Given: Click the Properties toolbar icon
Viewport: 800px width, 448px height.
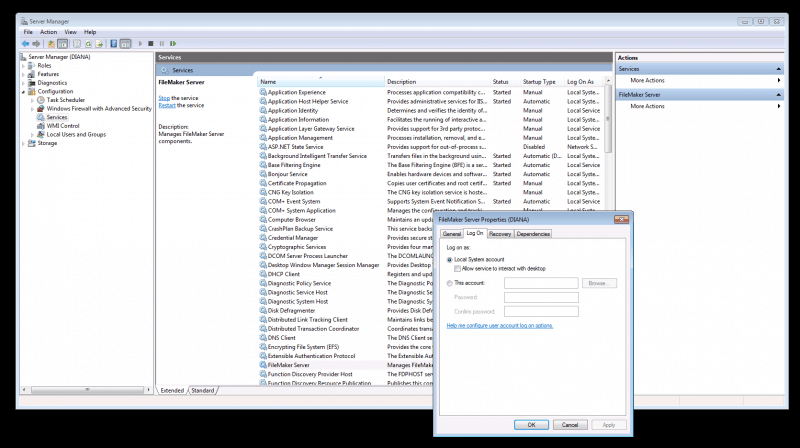Looking at the screenshot, I should (77, 44).
